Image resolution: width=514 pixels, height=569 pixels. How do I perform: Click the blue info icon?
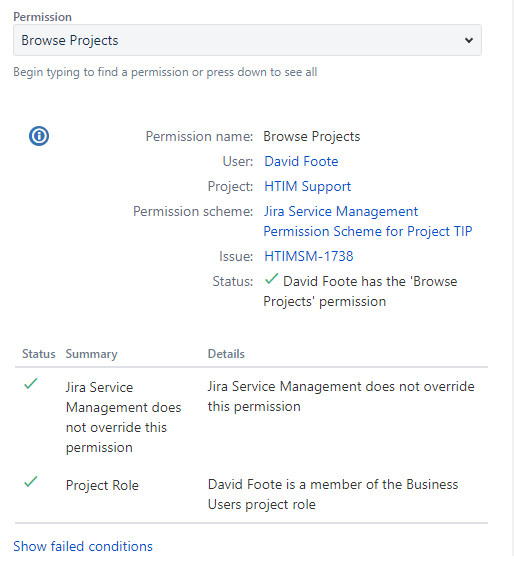tap(39, 136)
